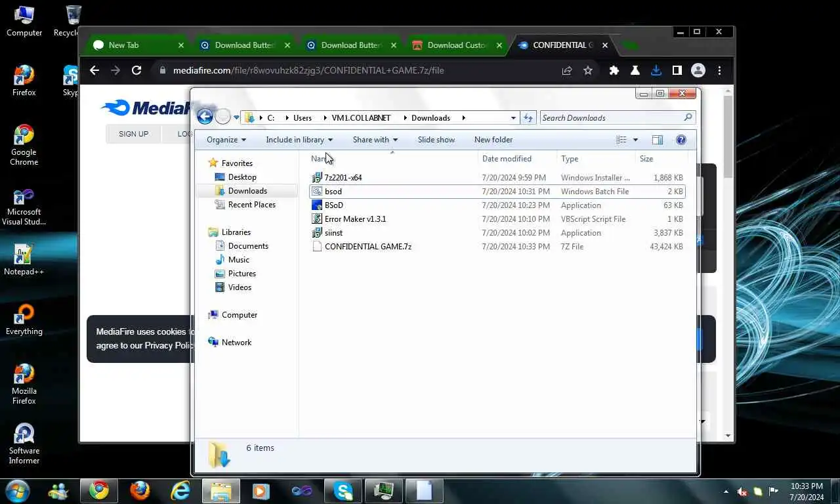Open Explorer help question mark icon
Viewport: 840px width, 504px height.
pyautogui.click(x=681, y=140)
